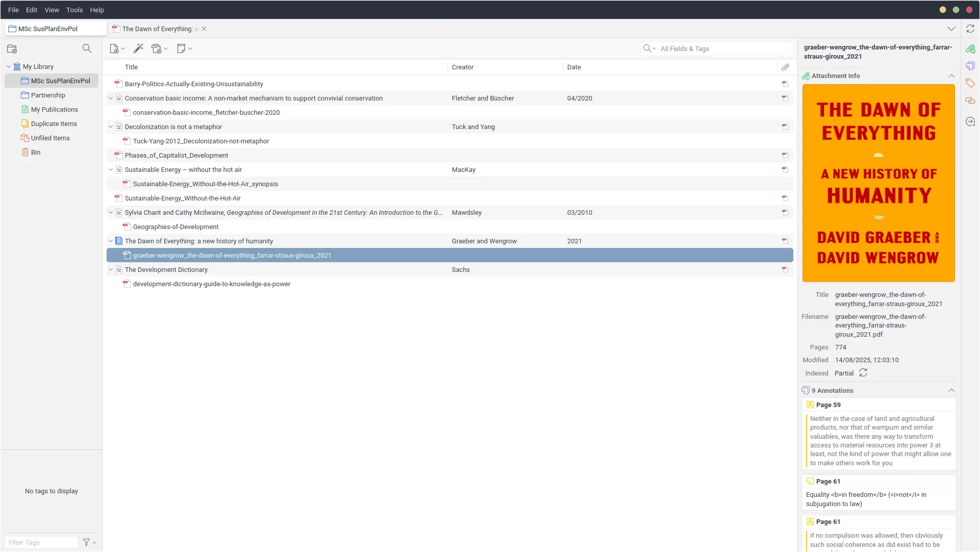
Task: Type in All Fields & Tags search box
Action: click(725, 48)
